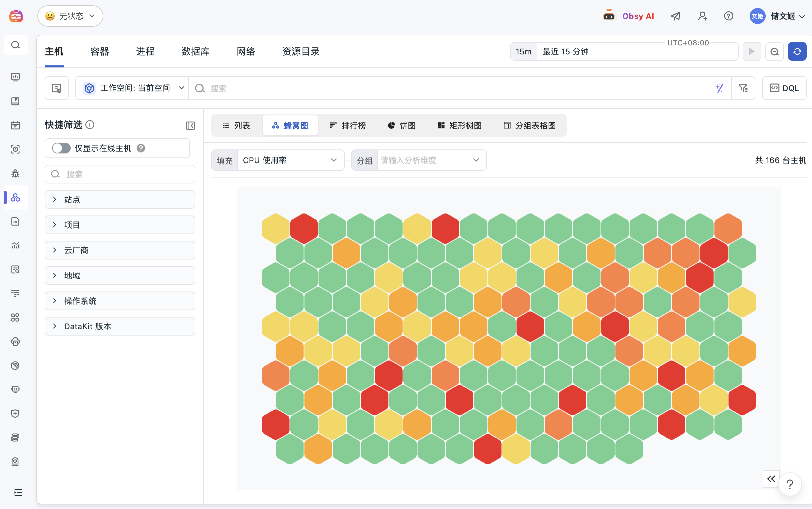Click the first red hexagon in top row
Viewport: 812px width, 509px height.
click(x=304, y=228)
